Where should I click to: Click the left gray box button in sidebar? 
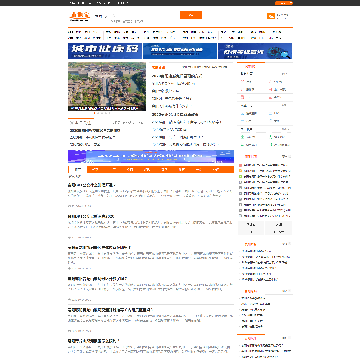point(251,228)
